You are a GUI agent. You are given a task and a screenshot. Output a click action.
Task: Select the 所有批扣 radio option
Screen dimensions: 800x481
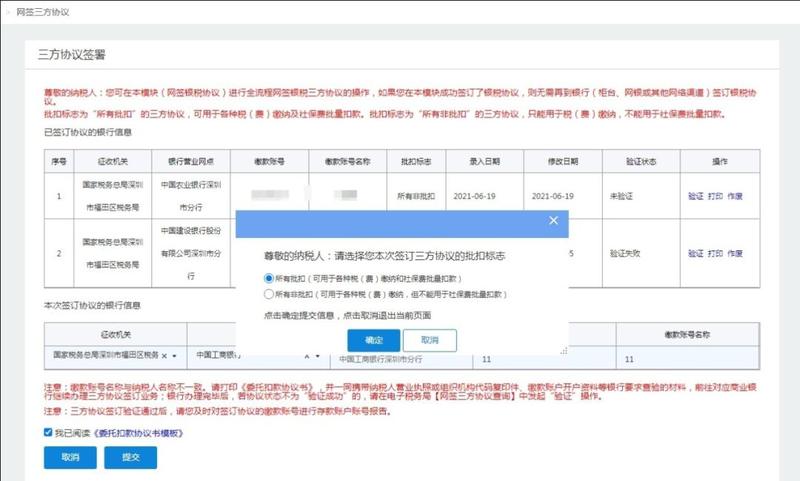coord(268,277)
